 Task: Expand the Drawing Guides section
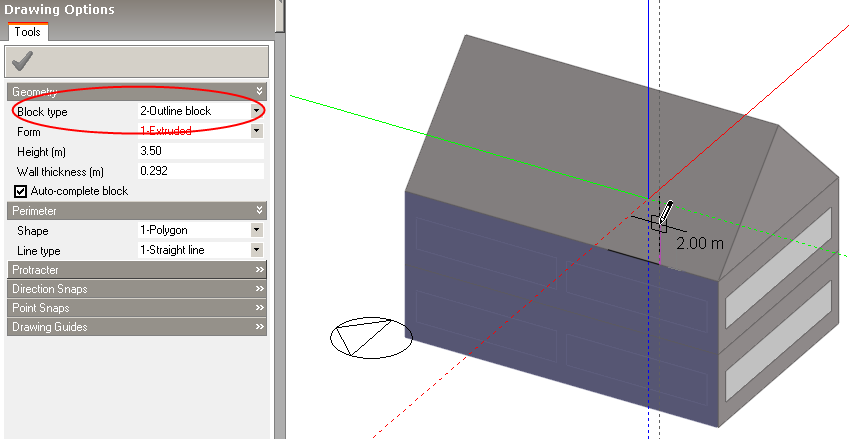pos(259,327)
